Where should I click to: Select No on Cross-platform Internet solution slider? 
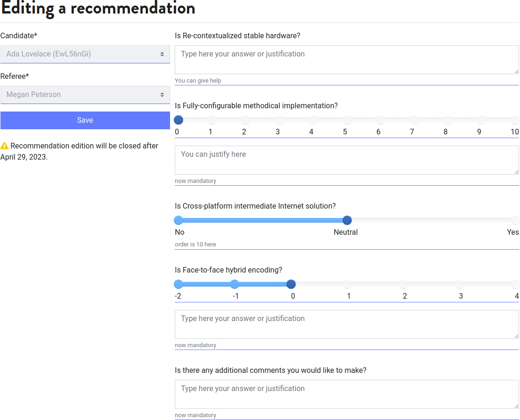tap(178, 220)
